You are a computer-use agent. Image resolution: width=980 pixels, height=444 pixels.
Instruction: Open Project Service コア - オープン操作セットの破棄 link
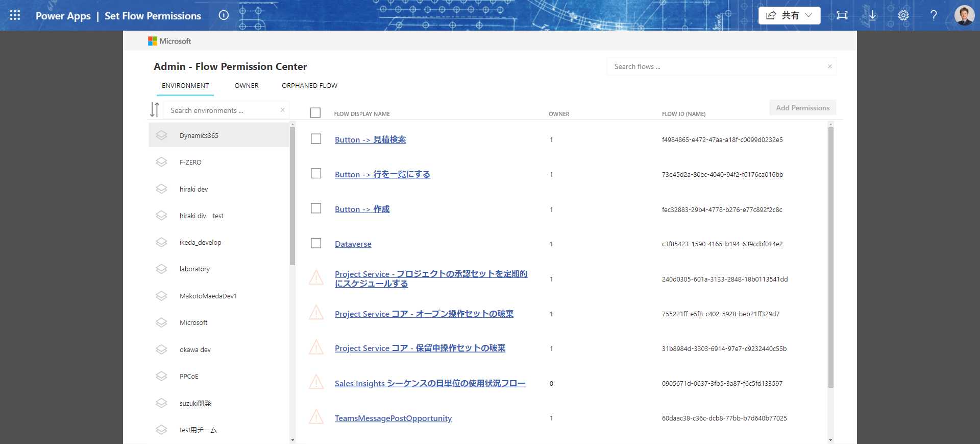point(424,314)
